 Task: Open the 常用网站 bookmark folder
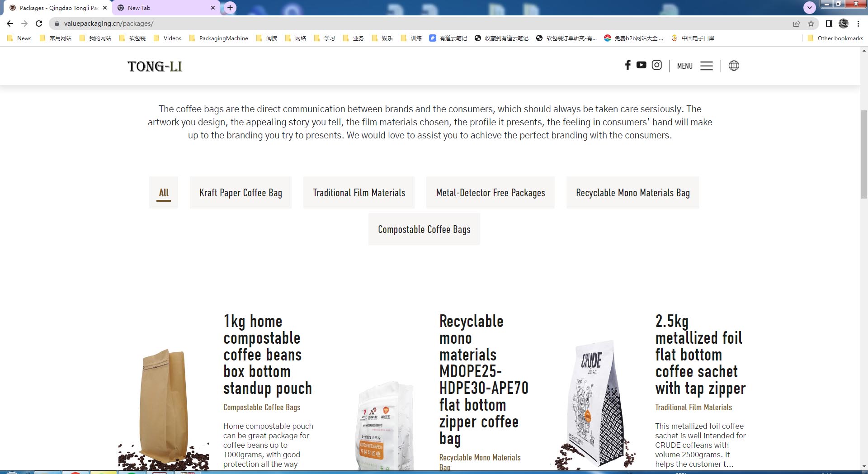(x=56, y=38)
